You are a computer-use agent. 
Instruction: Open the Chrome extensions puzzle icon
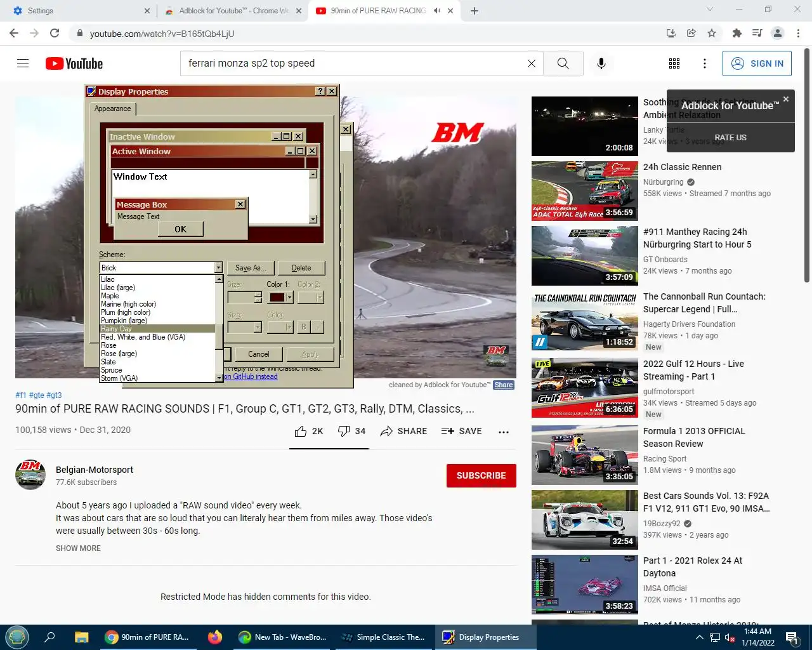(737, 33)
